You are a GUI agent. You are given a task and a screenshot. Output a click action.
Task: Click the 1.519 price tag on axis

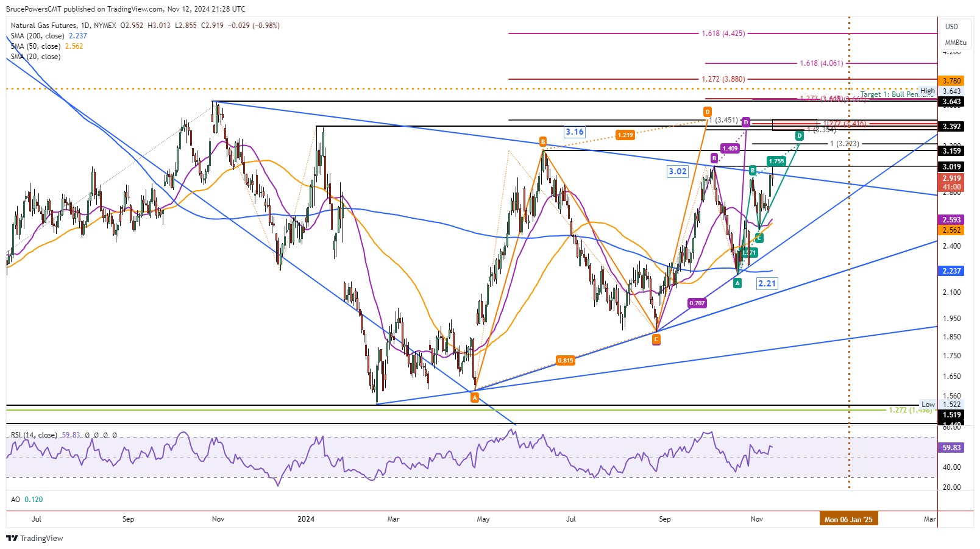click(x=951, y=415)
